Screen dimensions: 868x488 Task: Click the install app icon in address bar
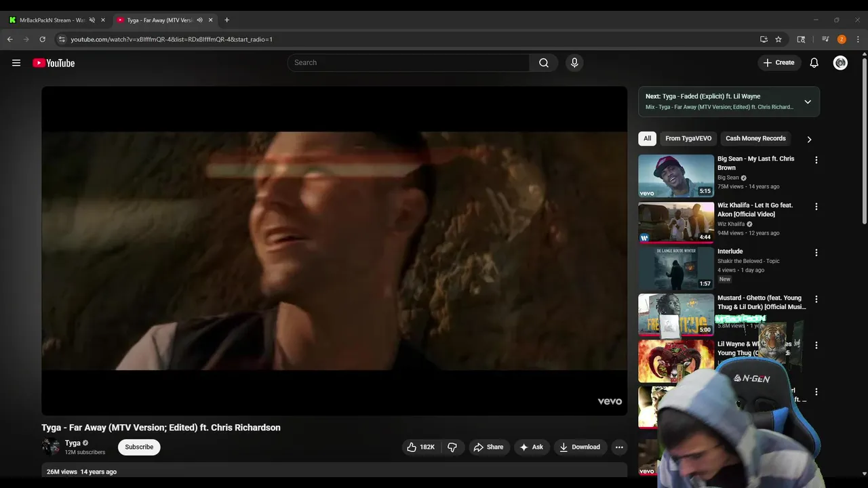point(764,39)
